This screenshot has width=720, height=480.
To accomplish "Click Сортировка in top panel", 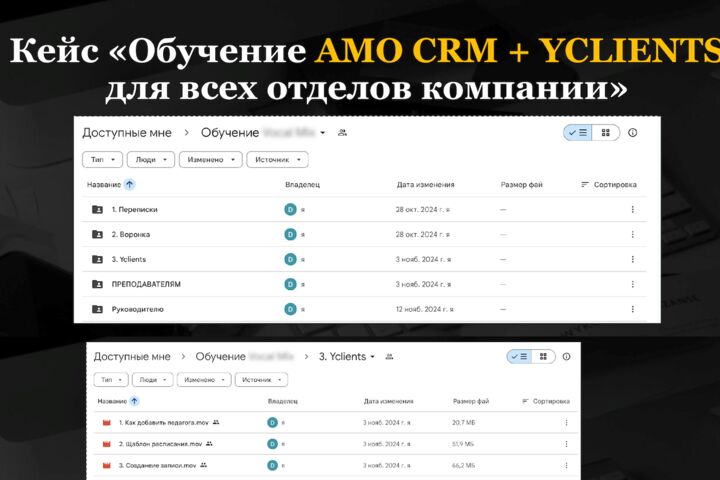I will [609, 185].
